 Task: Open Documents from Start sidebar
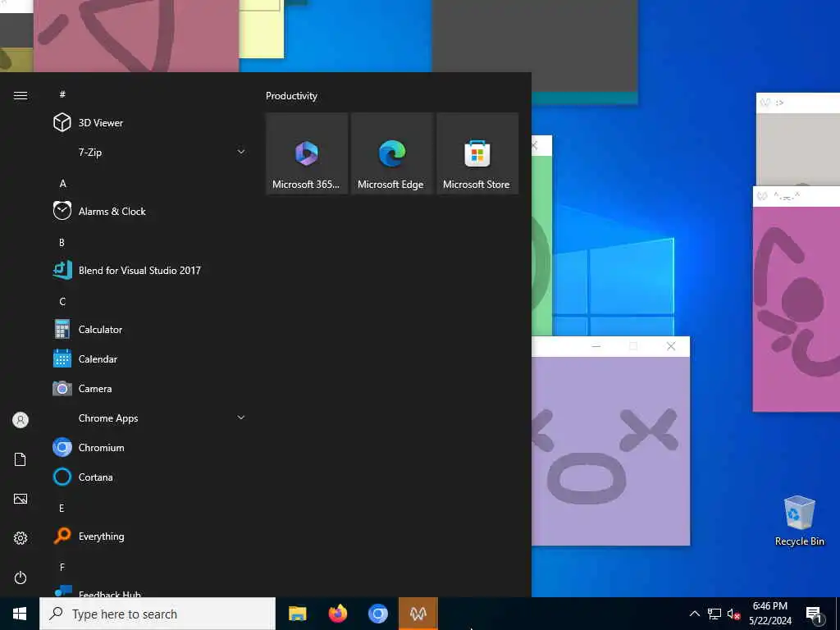21,459
